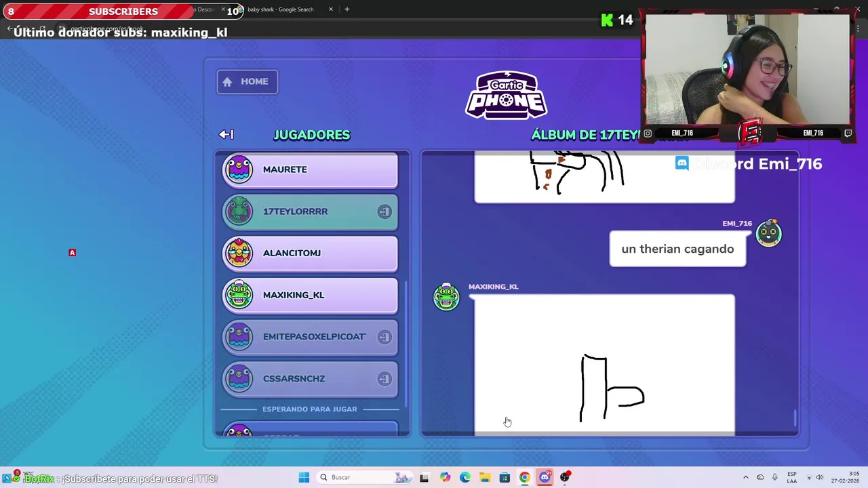Close the 'baby shark' browser tab
Screen dimensions: 868x488
[331, 9]
